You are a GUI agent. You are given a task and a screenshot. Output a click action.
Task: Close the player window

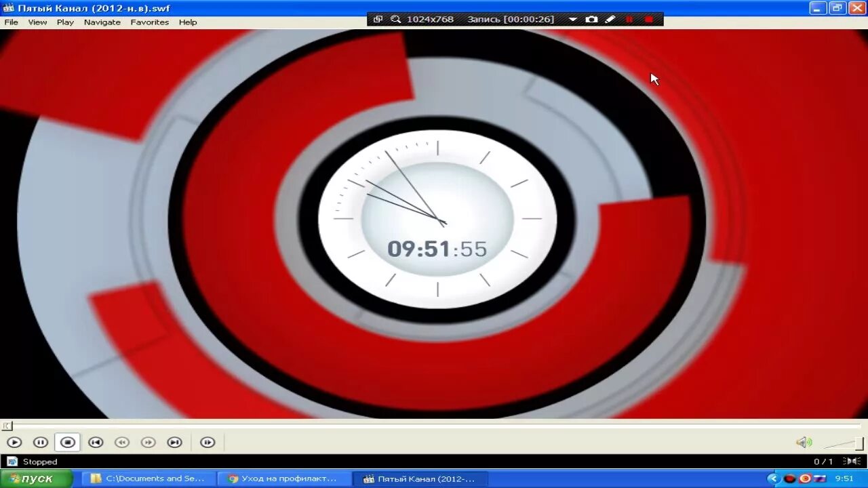click(x=857, y=8)
